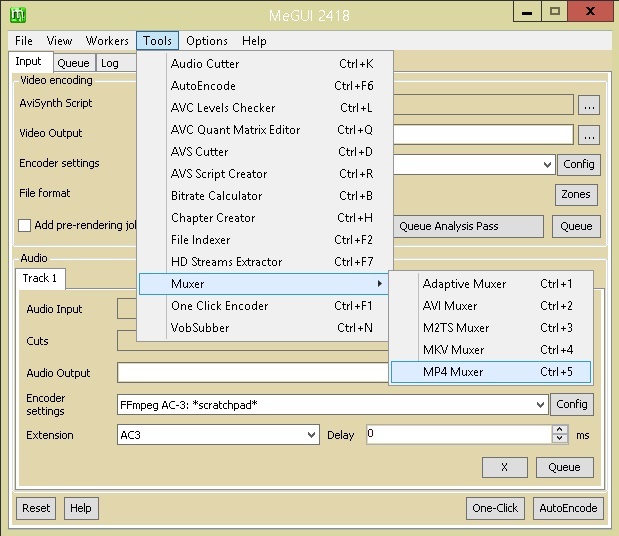The width and height of the screenshot is (619, 536).
Task: Click the MeGUI app icon in title bar
Action: click(17, 14)
